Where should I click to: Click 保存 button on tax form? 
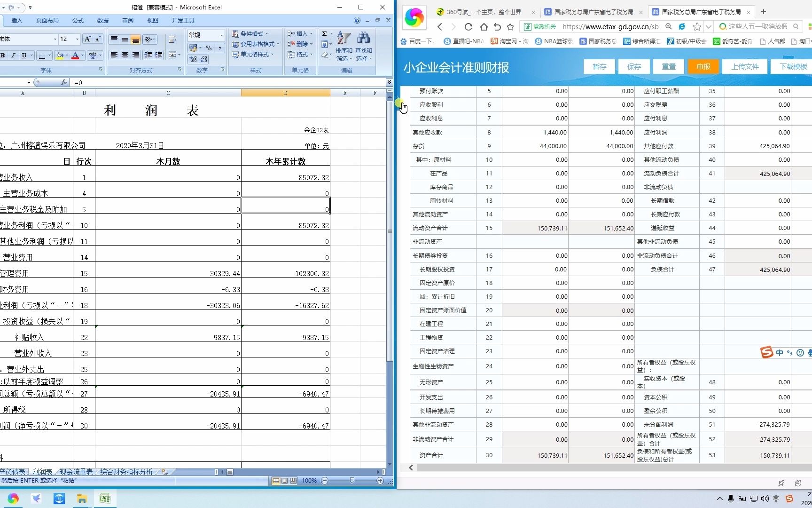pyautogui.click(x=634, y=67)
